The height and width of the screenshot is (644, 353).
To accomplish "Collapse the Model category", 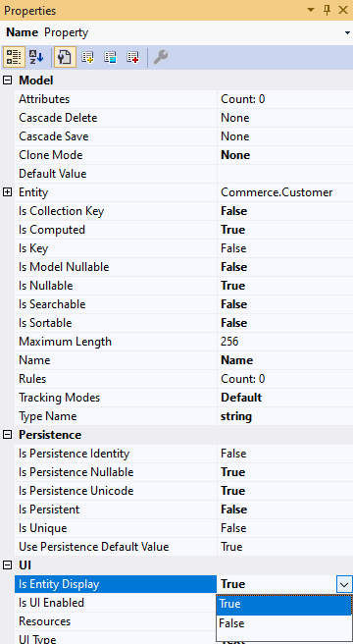I will 8,80.
